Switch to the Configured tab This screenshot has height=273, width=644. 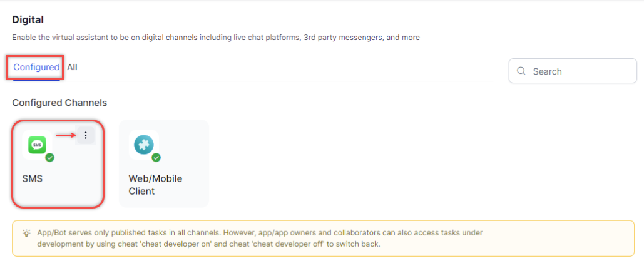pyautogui.click(x=36, y=67)
